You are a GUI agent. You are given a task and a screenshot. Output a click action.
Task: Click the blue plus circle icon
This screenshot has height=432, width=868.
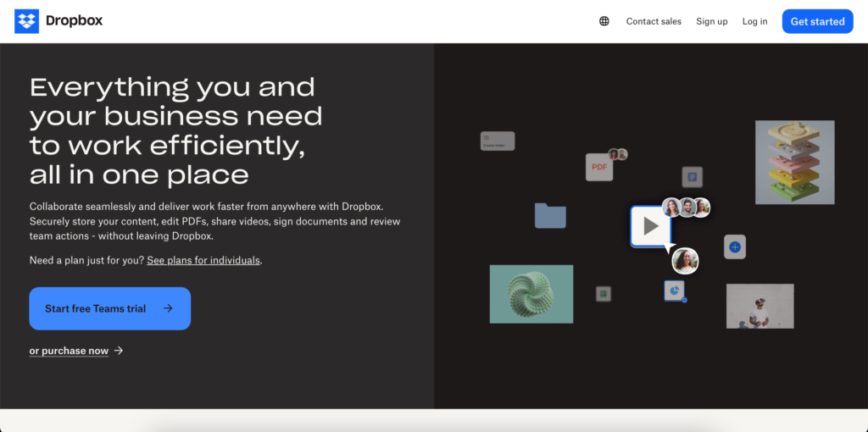pos(735,246)
